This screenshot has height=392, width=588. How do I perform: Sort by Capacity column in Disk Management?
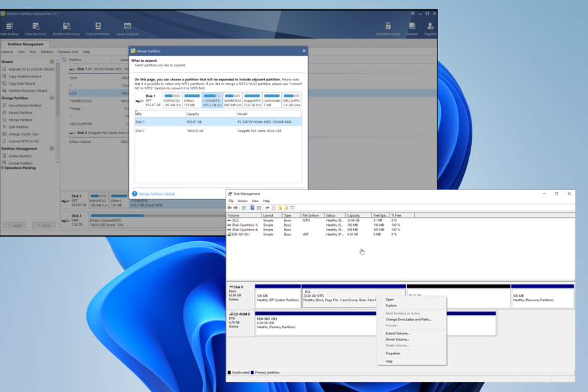(358, 215)
